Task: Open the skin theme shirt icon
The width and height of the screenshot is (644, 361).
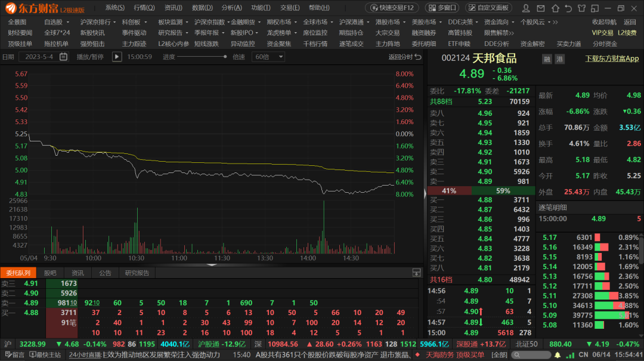Action: click(x=581, y=8)
